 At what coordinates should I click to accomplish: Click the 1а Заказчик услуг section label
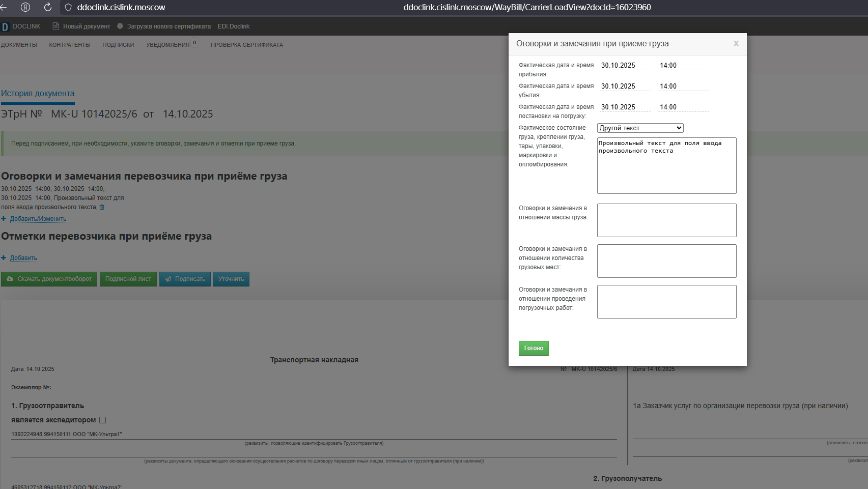tap(740, 406)
